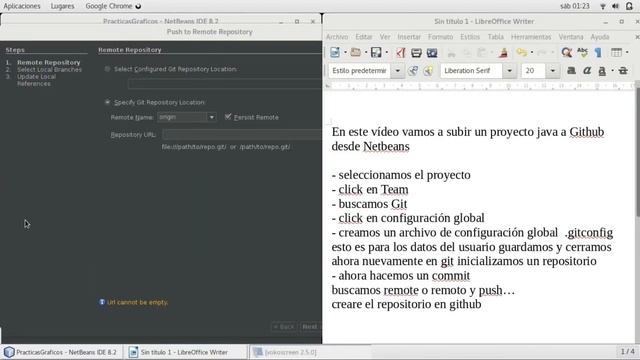
Task: Open the Undo history dropdown arrow
Action: (x=531, y=52)
